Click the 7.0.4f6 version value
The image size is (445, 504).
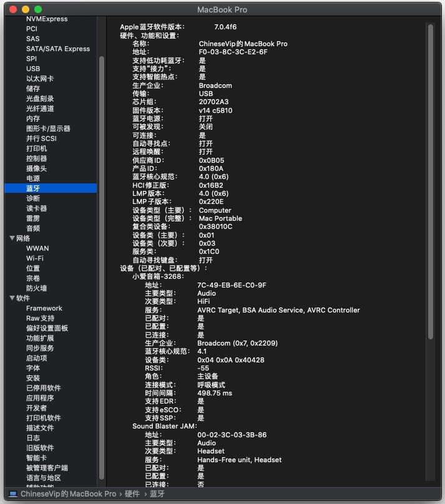[x=225, y=27]
